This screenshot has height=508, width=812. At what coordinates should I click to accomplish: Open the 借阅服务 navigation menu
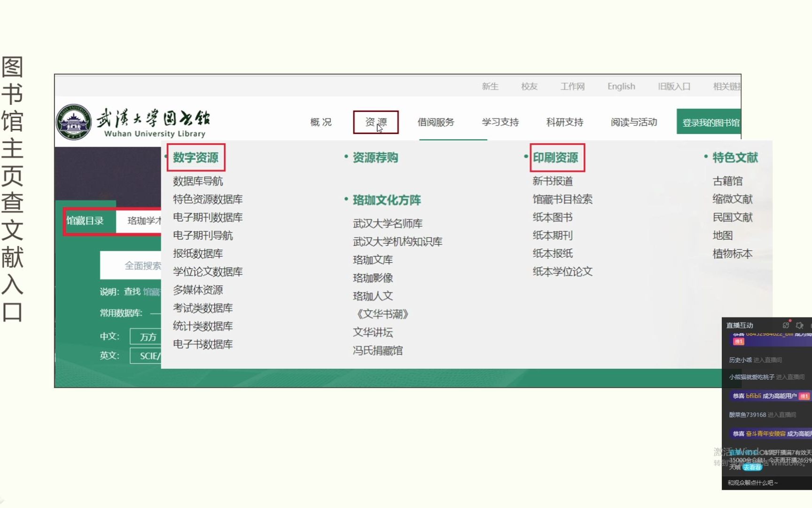pyautogui.click(x=436, y=122)
